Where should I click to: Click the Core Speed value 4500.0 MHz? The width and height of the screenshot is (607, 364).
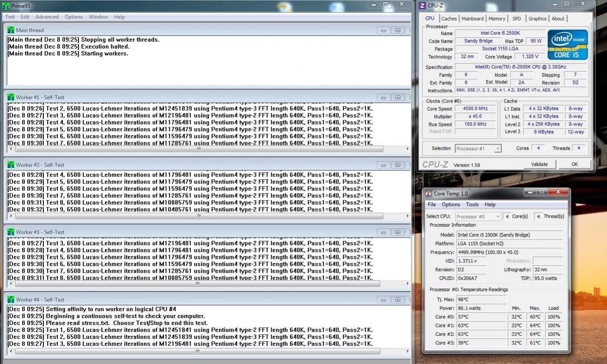coord(475,109)
